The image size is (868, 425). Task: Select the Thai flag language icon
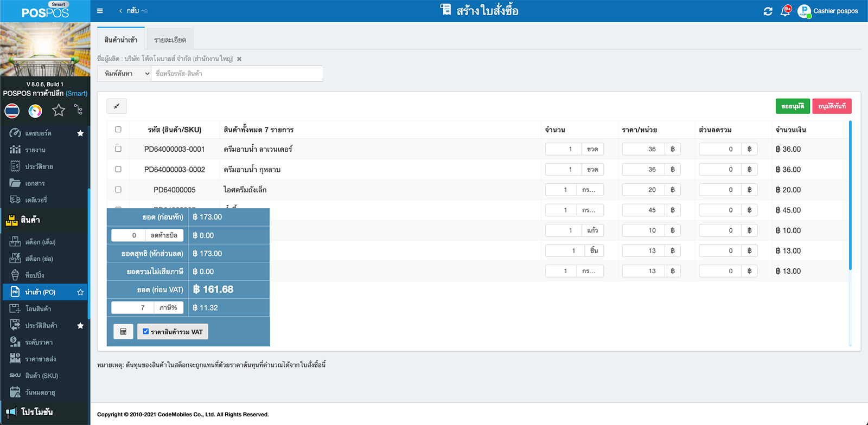click(x=12, y=111)
